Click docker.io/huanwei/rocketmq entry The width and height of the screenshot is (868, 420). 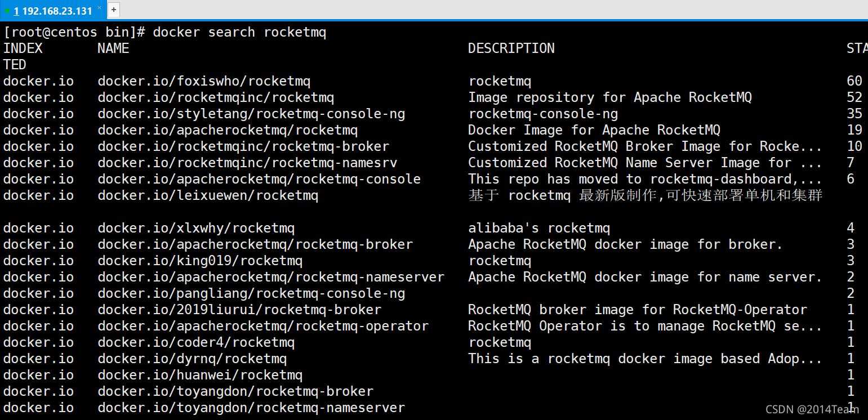[x=200, y=375]
